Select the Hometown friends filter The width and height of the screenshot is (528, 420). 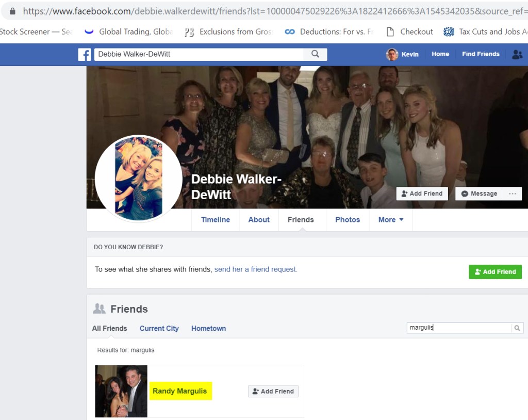point(208,328)
